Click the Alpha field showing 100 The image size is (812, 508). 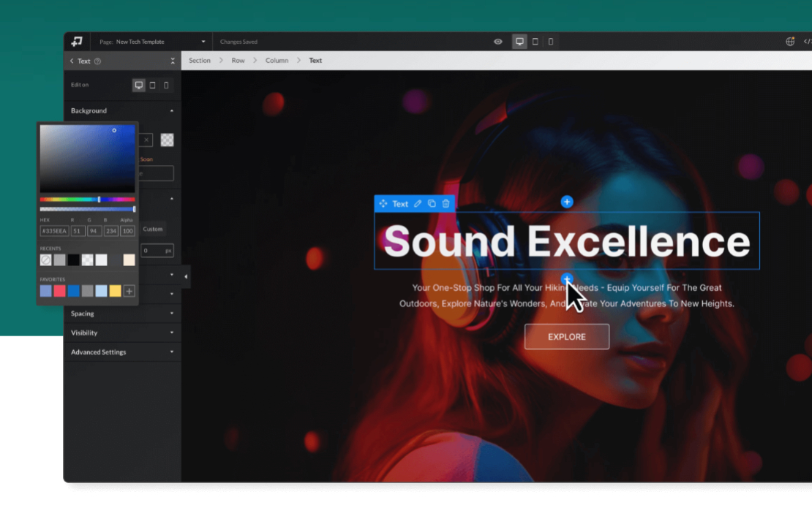[x=127, y=231]
